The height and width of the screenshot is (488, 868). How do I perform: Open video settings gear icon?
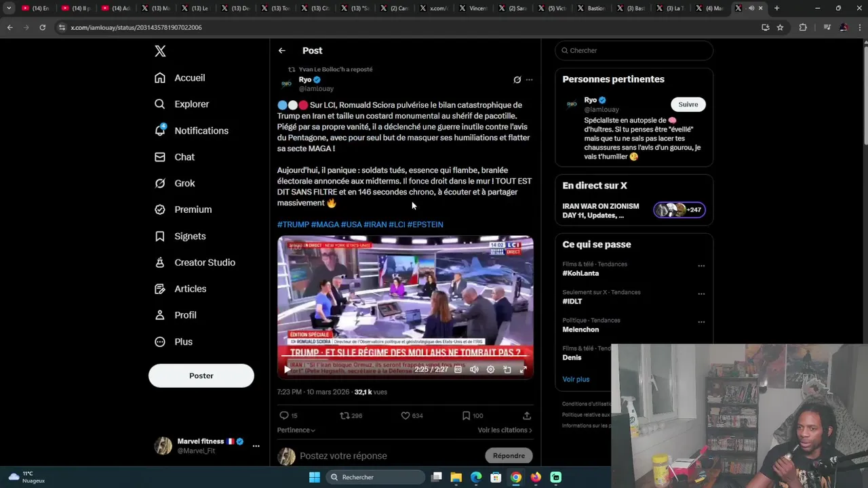click(x=490, y=369)
